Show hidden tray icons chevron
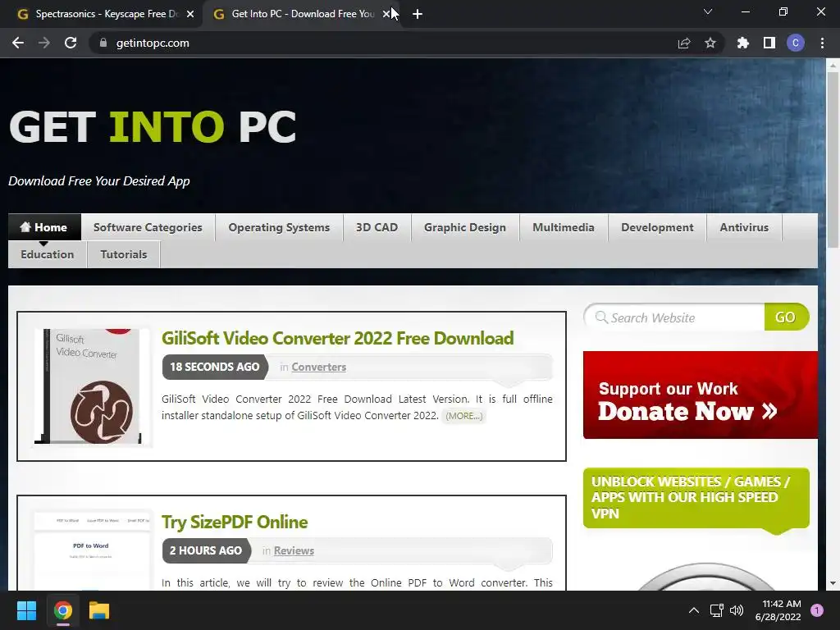840x630 pixels. (x=693, y=610)
